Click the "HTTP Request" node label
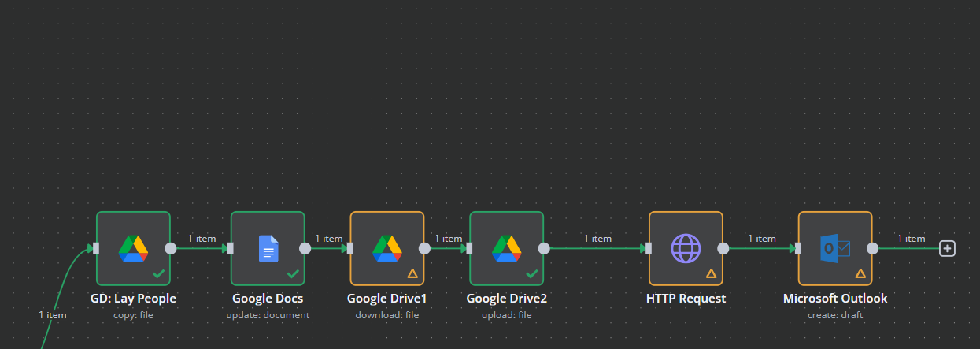Viewport: 980px width, 349px height. 686,299
